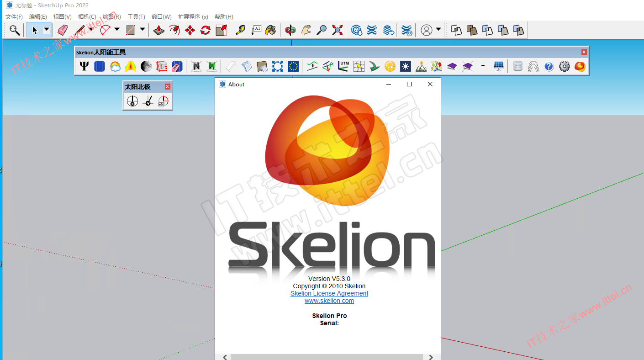Select the Rotate tool
The image size is (644, 360).
pos(206,30)
